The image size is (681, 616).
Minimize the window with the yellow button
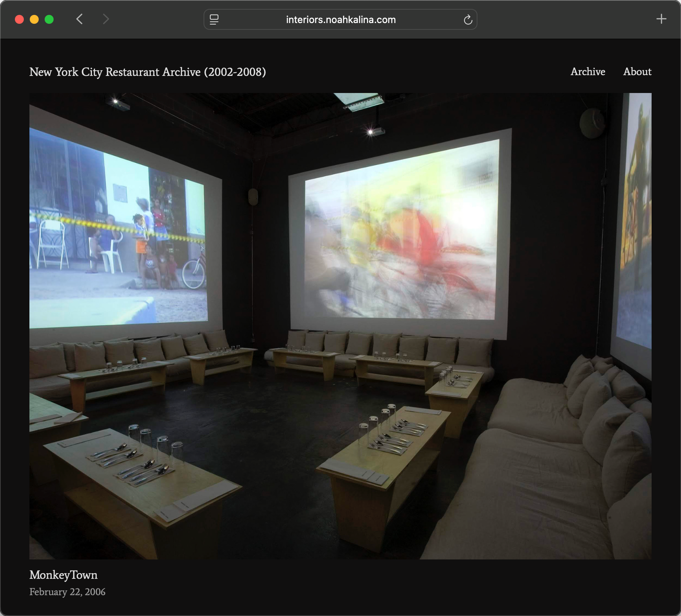pos(34,19)
